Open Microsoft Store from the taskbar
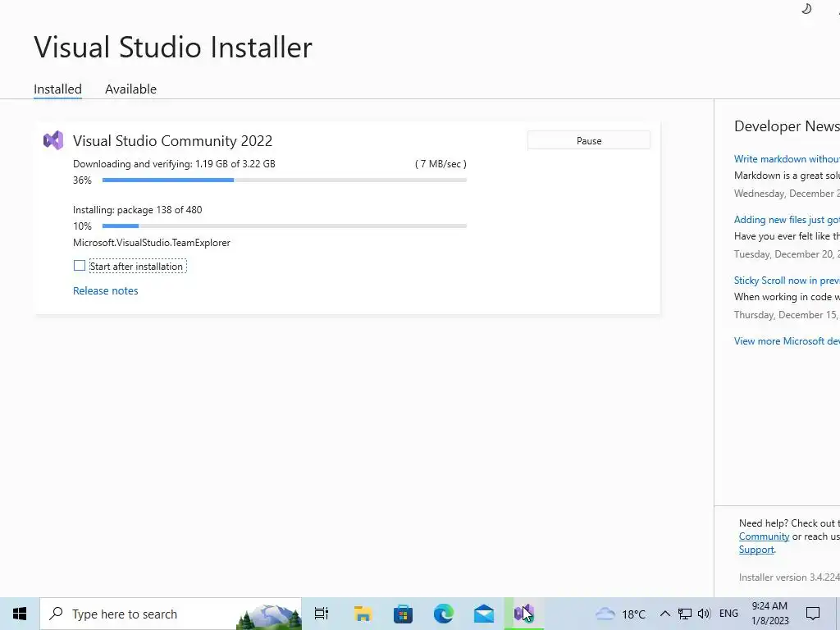840x630 pixels. (x=403, y=614)
